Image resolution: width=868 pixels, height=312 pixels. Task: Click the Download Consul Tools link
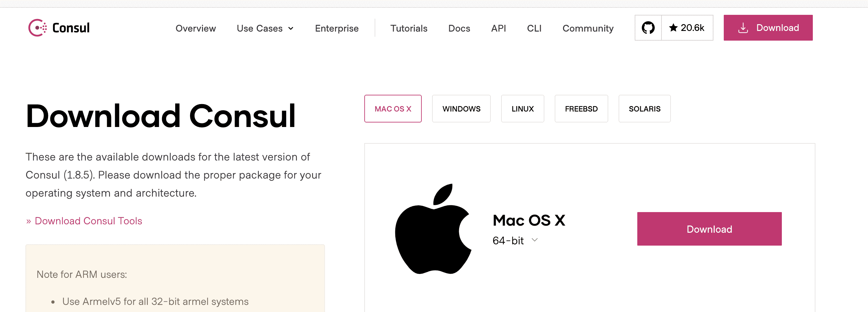(88, 221)
